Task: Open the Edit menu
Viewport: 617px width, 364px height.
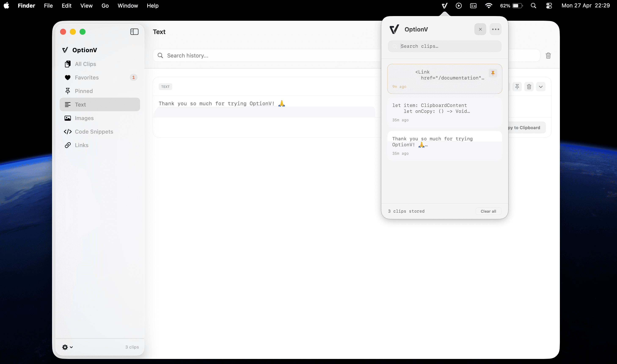Action: 66,6
